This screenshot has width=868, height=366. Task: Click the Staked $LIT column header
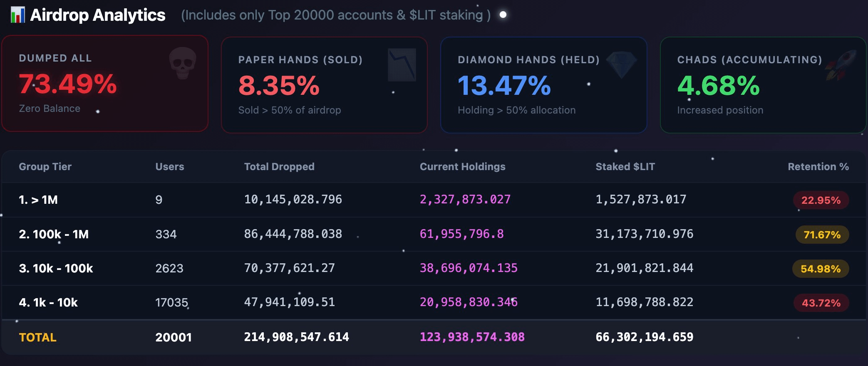[x=625, y=167]
